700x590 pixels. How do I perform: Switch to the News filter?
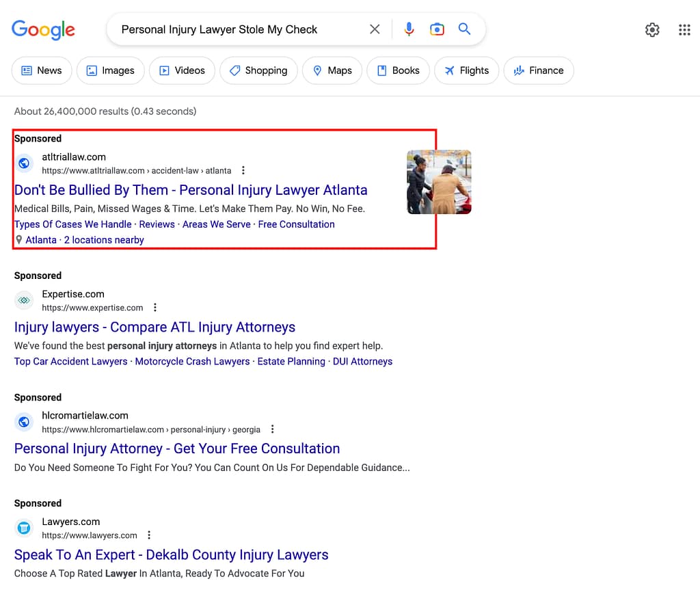pyautogui.click(x=42, y=70)
